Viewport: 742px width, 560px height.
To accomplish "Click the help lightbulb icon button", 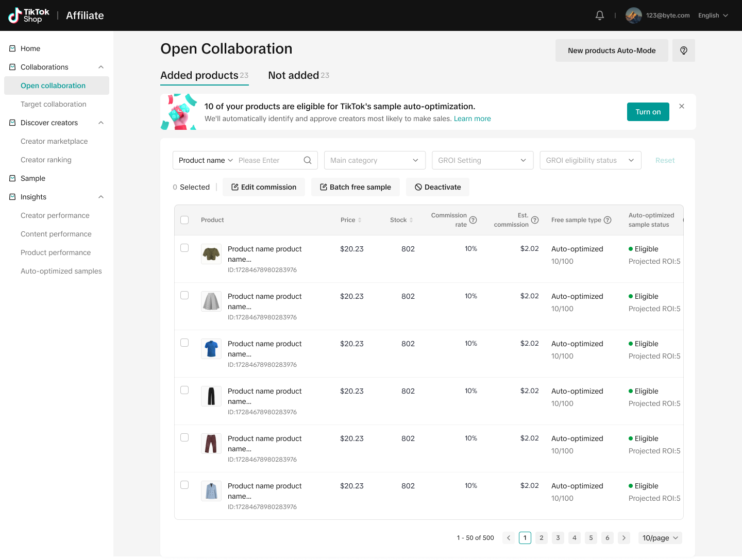I will point(683,50).
